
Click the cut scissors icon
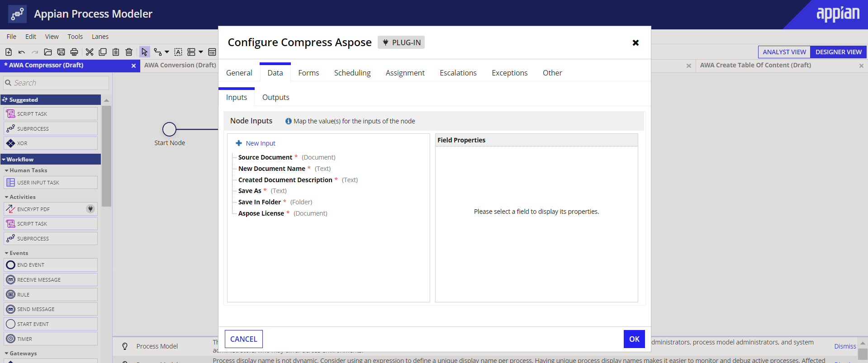pos(90,52)
